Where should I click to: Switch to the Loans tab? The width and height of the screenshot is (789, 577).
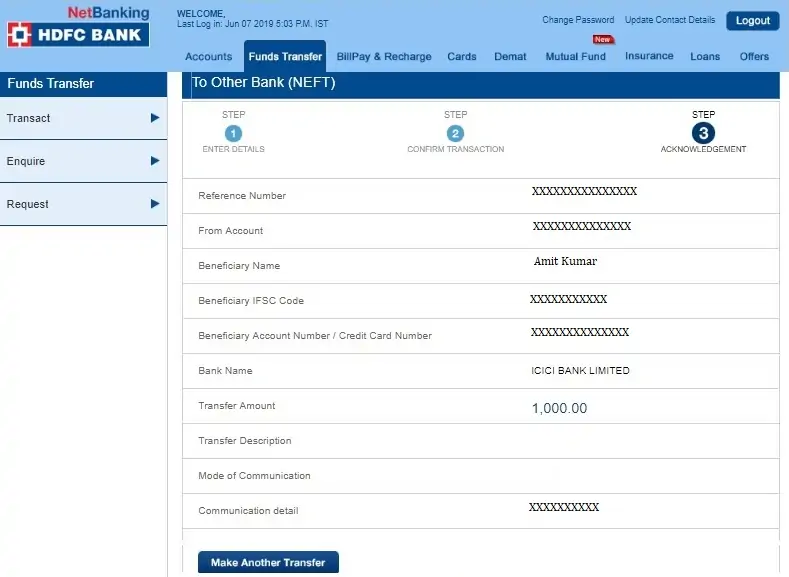[x=705, y=56]
